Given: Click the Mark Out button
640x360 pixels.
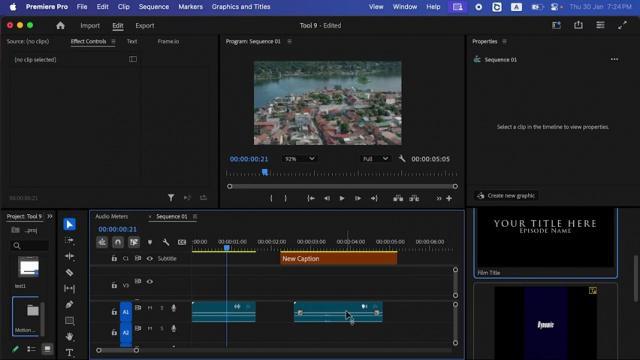Looking at the screenshot, I should [x=285, y=198].
